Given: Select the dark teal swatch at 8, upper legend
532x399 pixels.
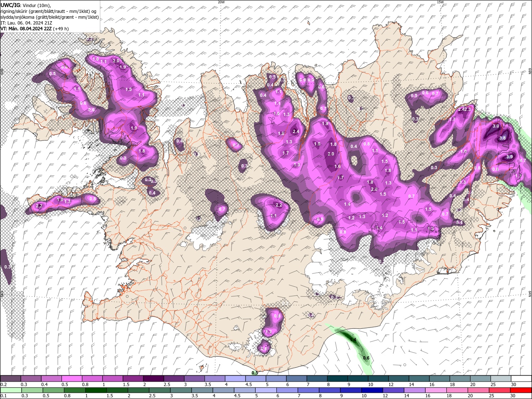Looking at the screenshot, I should point(337,379).
